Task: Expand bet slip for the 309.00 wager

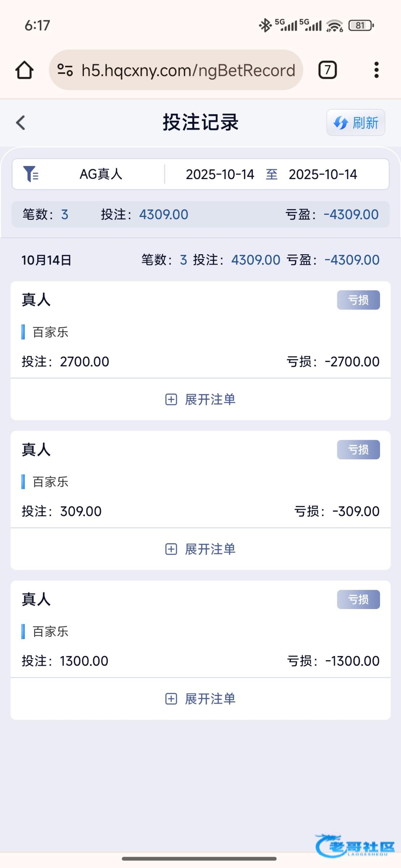Action: pyautogui.click(x=210, y=549)
